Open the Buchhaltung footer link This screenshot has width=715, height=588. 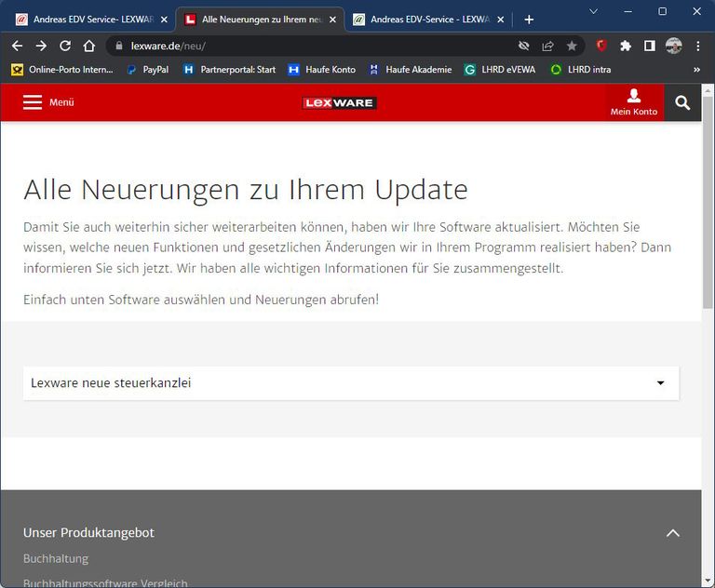pos(56,558)
